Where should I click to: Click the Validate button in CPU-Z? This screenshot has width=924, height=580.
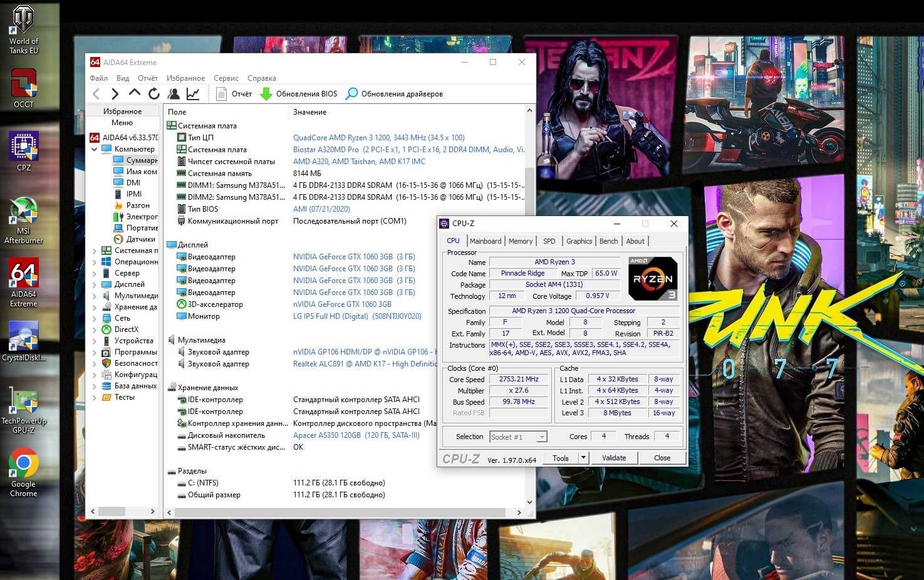[x=614, y=458]
